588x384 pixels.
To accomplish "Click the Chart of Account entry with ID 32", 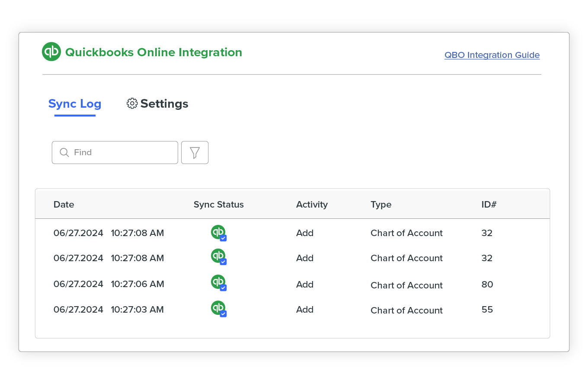I will pyautogui.click(x=406, y=233).
